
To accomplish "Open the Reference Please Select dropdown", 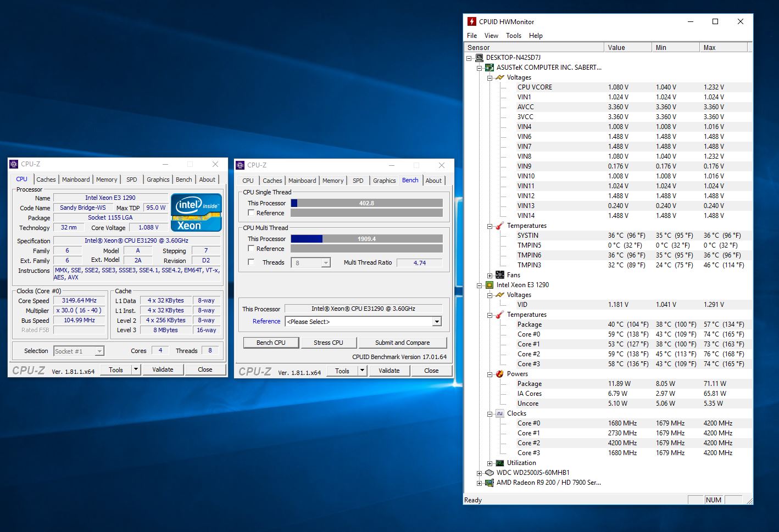I will point(437,322).
